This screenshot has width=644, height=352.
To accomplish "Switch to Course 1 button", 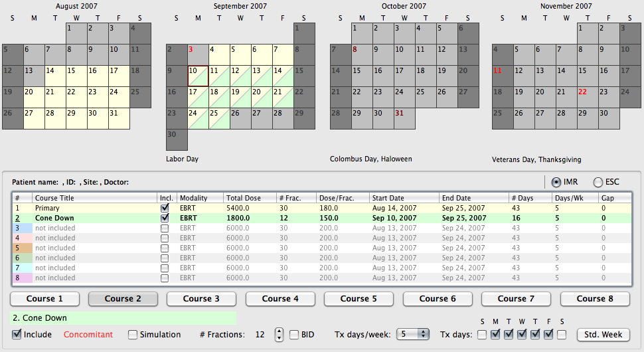I will pos(45,299).
